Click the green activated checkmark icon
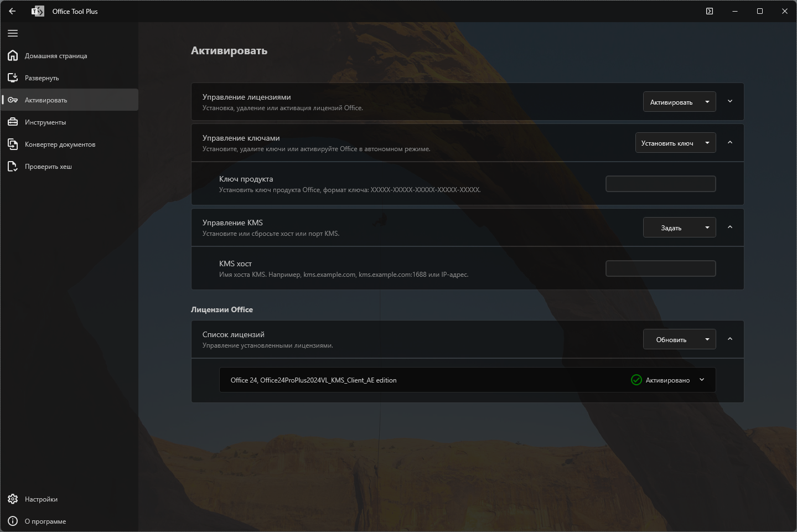The width and height of the screenshot is (797, 532). (636, 380)
